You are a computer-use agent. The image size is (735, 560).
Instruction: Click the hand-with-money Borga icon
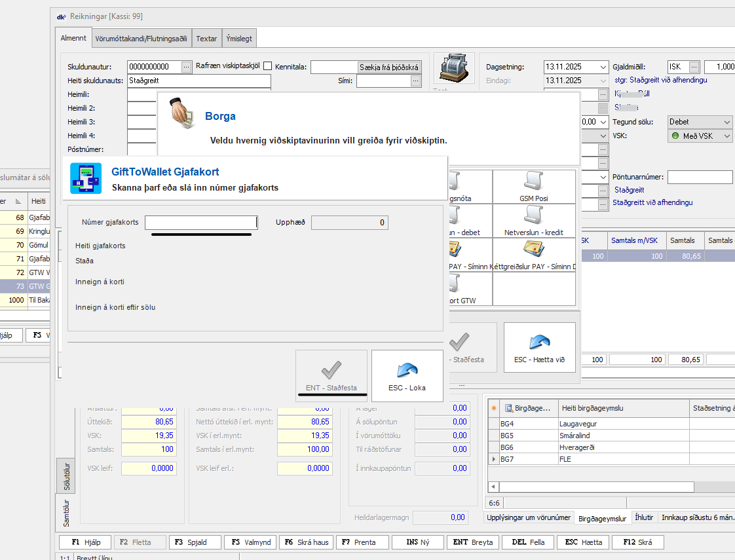(x=183, y=114)
